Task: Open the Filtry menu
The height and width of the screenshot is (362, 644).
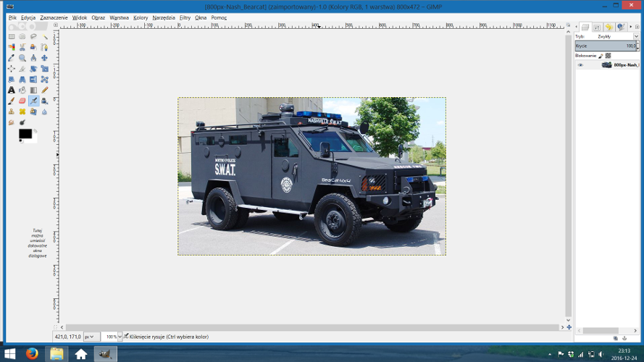Action: point(185,17)
